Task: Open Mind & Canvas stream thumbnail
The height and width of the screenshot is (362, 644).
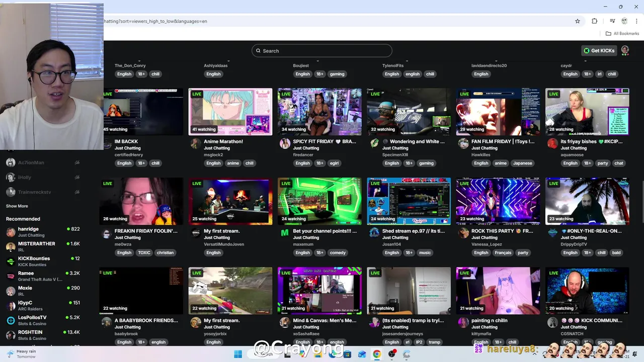Action: (319, 291)
